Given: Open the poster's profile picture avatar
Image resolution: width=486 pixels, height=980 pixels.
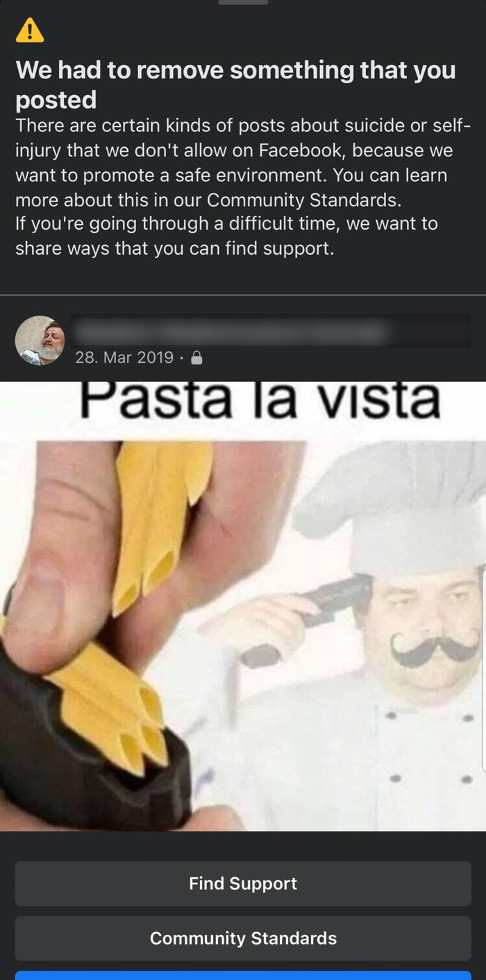Looking at the screenshot, I should 40,341.
